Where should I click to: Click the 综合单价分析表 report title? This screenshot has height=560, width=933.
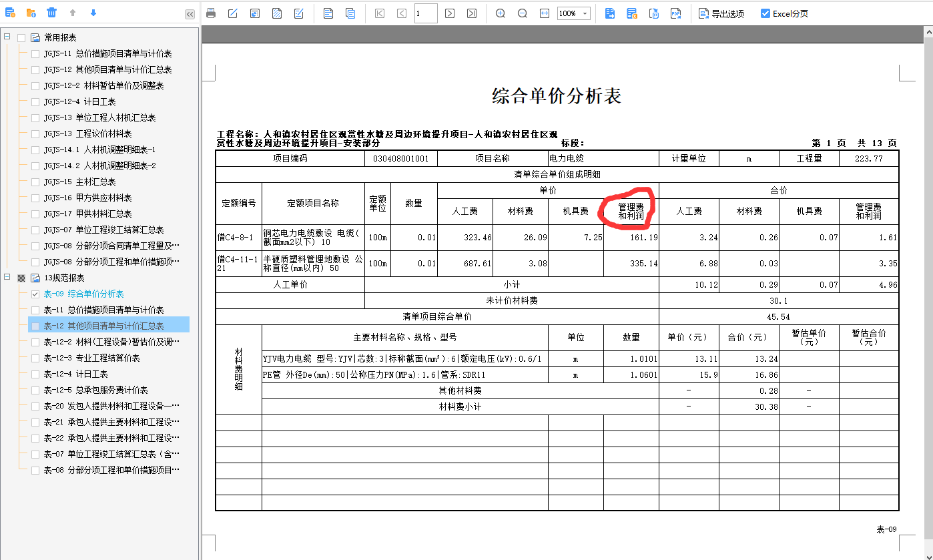coord(557,96)
